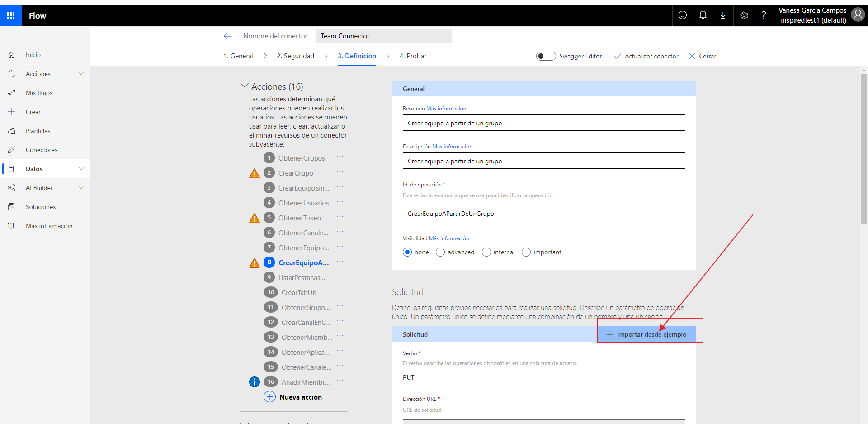Toggle the hamburger navigation menu
The image size is (868, 424).
click(x=11, y=36)
